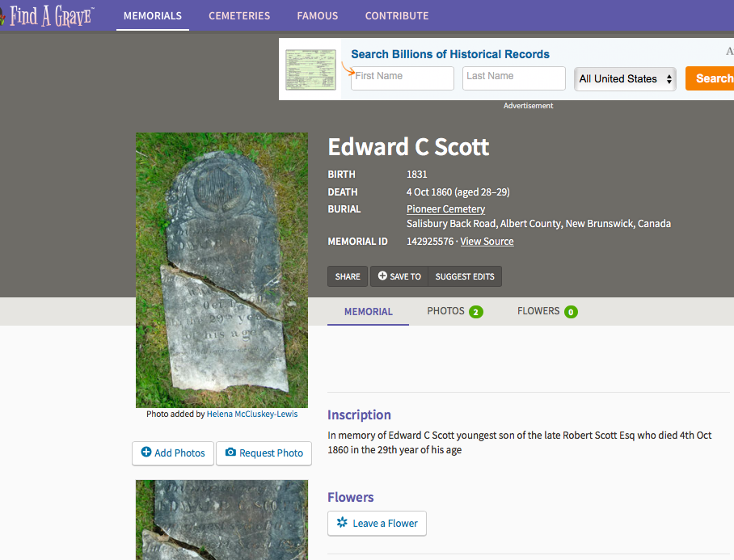Open the Pioneer Cemetery link
The height and width of the screenshot is (560, 734).
pos(445,209)
